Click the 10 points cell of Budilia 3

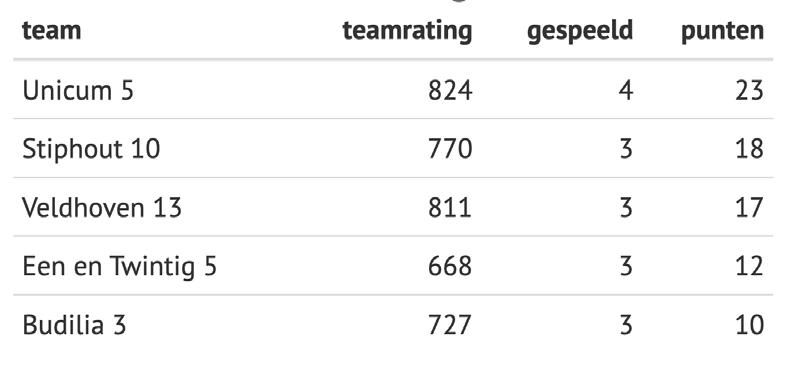coord(749,325)
